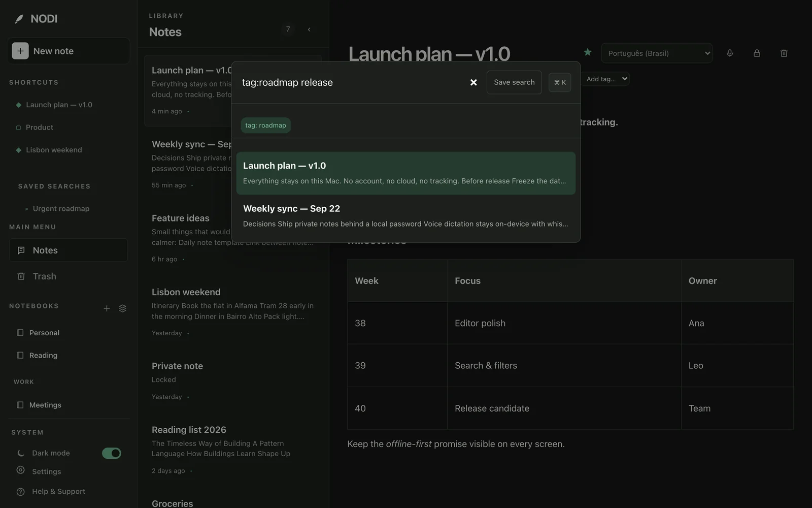Clear the search query with X icon
Image resolution: width=812 pixels, height=508 pixels.
pos(473,82)
